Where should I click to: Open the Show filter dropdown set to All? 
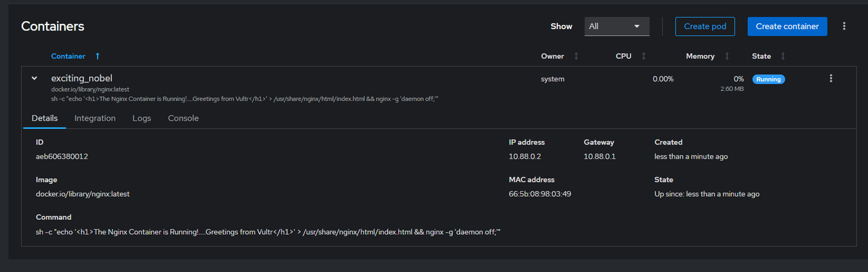(x=617, y=26)
